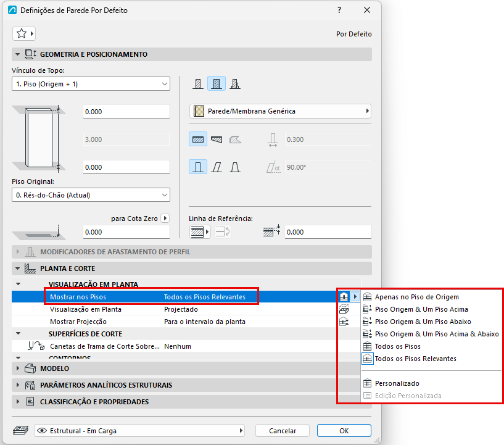The image size is (504, 445).
Task: Collapse the Geometria e Posicionamento panel
Action: tap(18, 54)
